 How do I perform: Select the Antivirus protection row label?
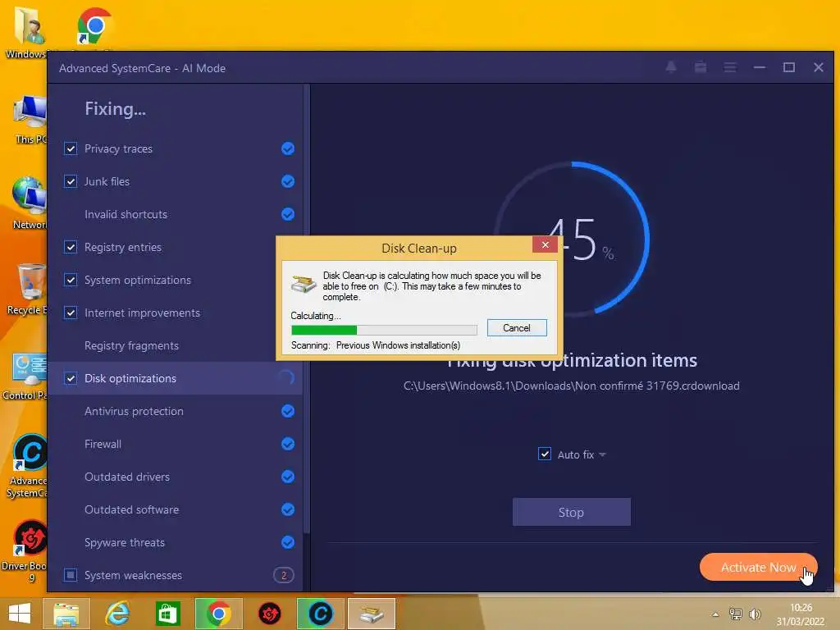point(134,411)
